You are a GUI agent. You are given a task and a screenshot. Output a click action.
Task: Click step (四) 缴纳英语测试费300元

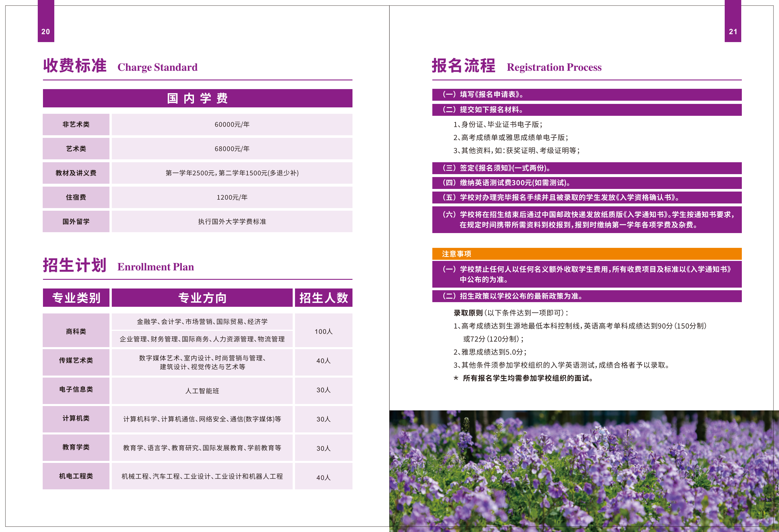[587, 183]
